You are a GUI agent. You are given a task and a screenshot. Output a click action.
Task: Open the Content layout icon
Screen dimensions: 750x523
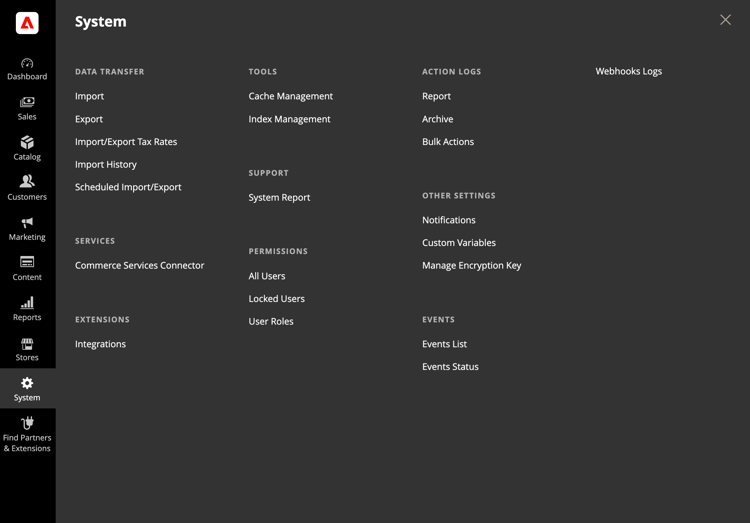pos(27,262)
